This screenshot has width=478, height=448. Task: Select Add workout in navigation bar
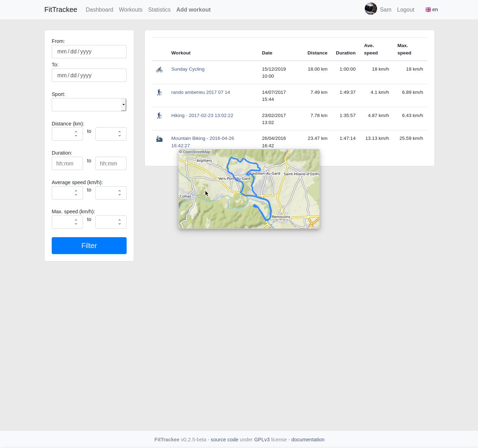click(x=193, y=10)
